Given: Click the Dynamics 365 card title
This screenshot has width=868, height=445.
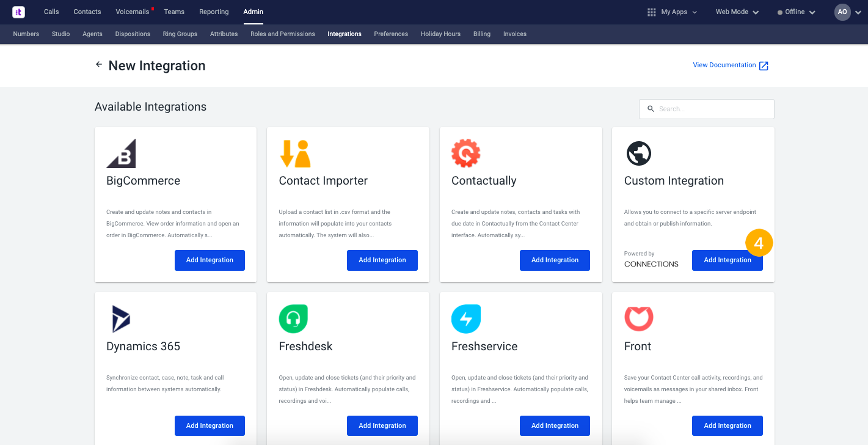Looking at the screenshot, I should [143, 347].
